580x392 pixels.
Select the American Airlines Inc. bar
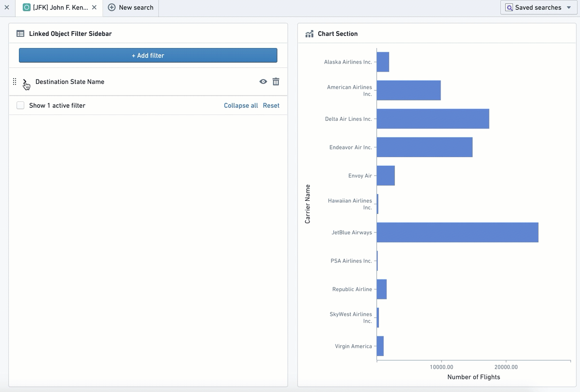coord(409,90)
